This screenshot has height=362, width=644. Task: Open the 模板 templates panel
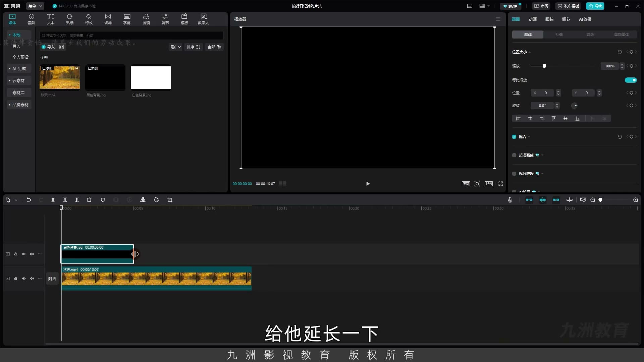[184, 19]
